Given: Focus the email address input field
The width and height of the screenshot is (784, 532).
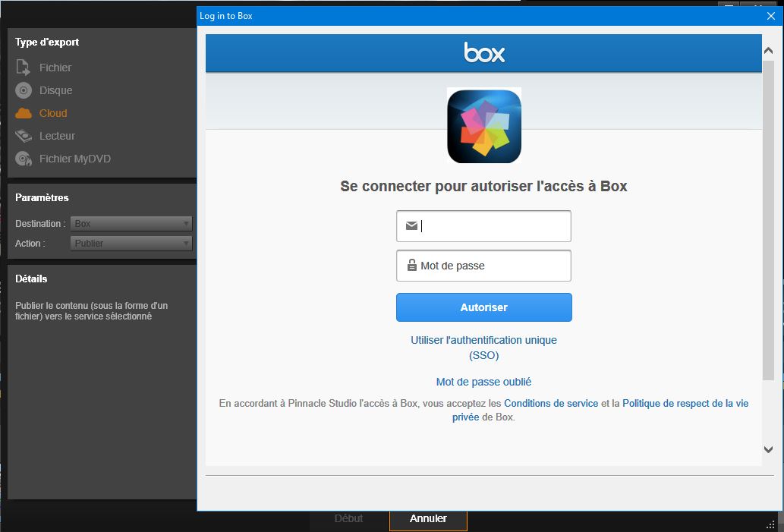Looking at the screenshot, I should (483, 226).
